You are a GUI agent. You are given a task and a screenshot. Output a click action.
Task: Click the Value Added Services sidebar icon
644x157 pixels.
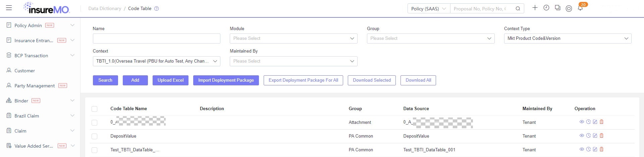9,146
